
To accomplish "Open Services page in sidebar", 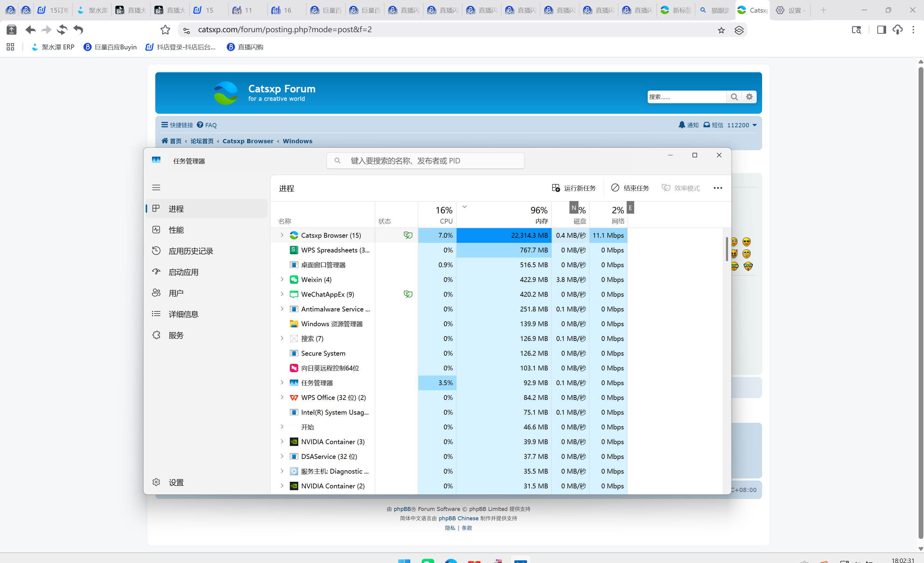I will click(x=176, y=335).
